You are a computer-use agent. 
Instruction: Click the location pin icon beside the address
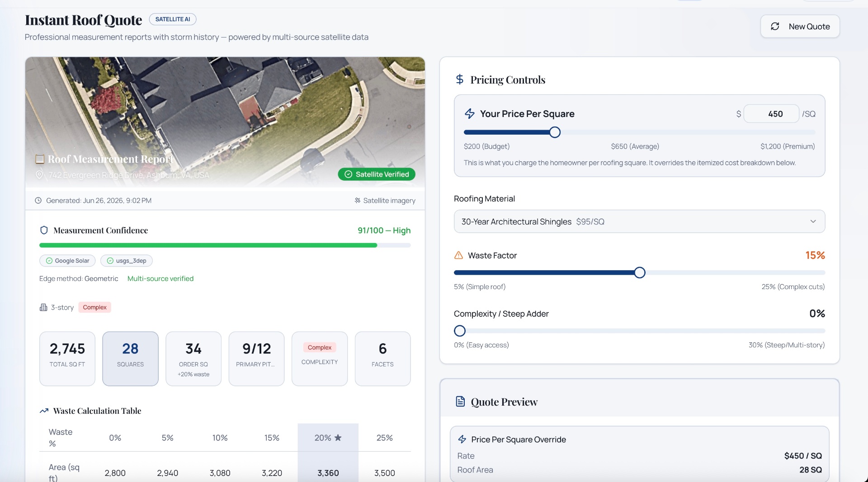(x=39, y=174)
